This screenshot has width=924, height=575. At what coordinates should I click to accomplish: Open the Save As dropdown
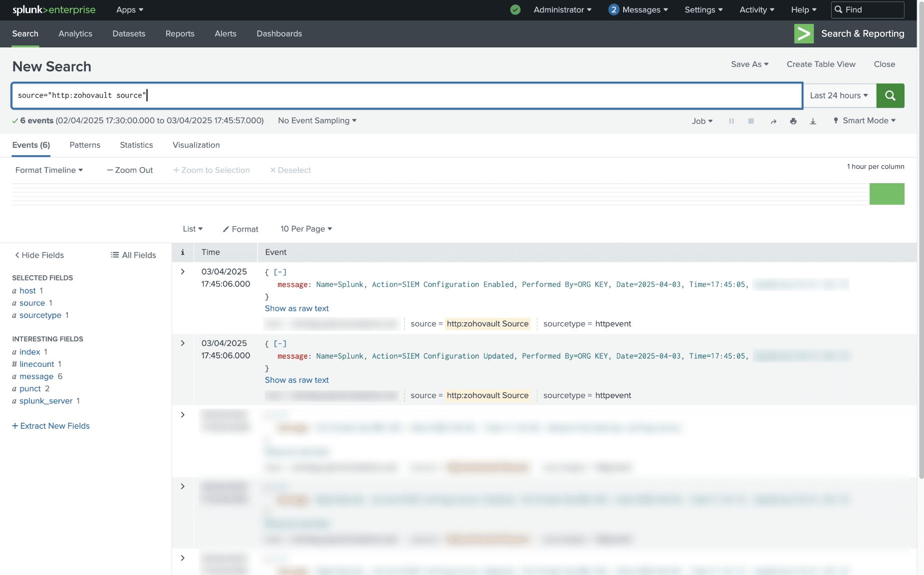click(x=750, y=64)
